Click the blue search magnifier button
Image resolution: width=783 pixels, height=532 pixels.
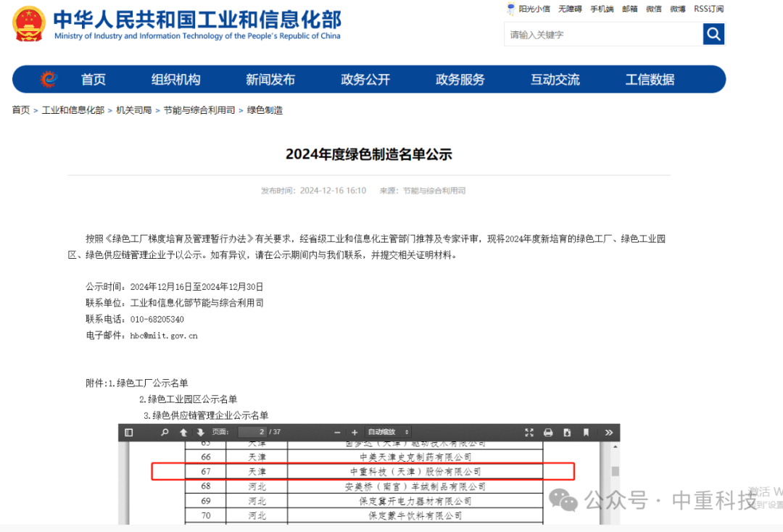(x=713, y=34)
